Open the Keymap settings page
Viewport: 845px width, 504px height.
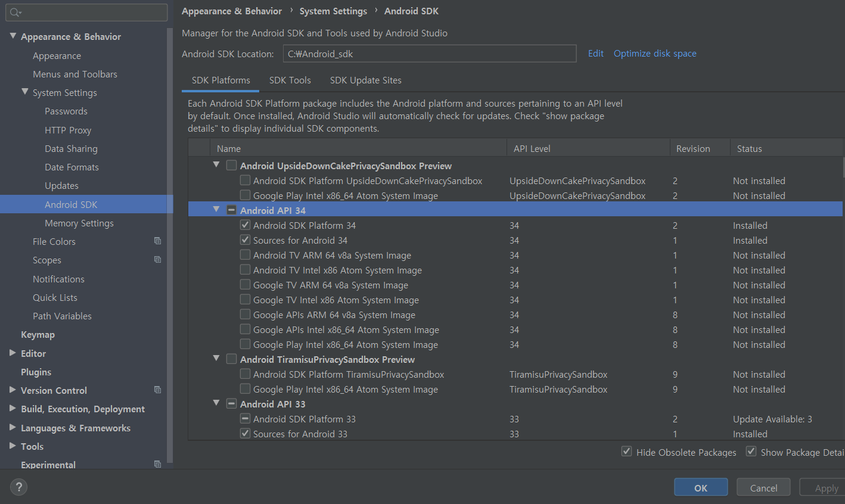point(38,334)
